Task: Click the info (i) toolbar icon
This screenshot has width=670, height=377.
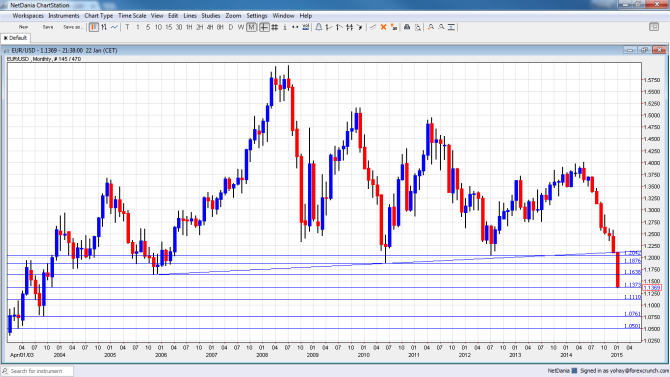Action: click(285, 27)
